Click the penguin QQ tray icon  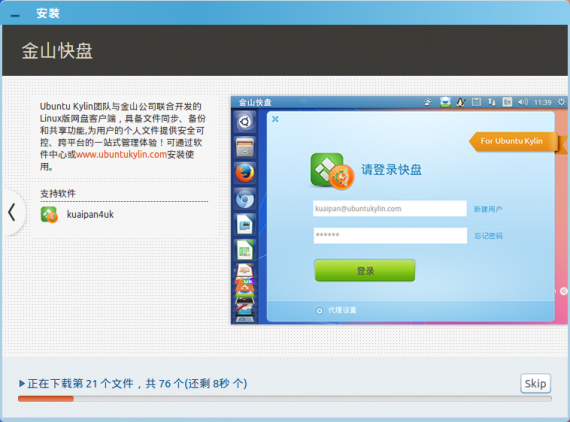(461, 102)
